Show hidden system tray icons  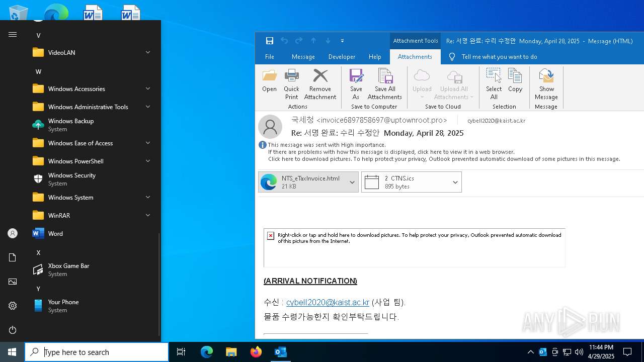tap(530, 352)
